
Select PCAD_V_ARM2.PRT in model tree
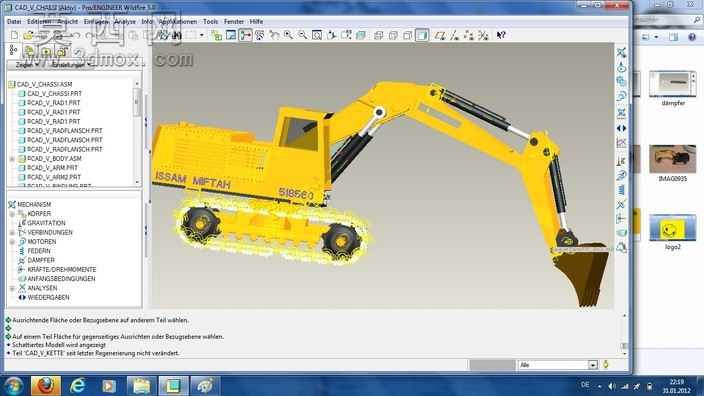click(54, 177)
